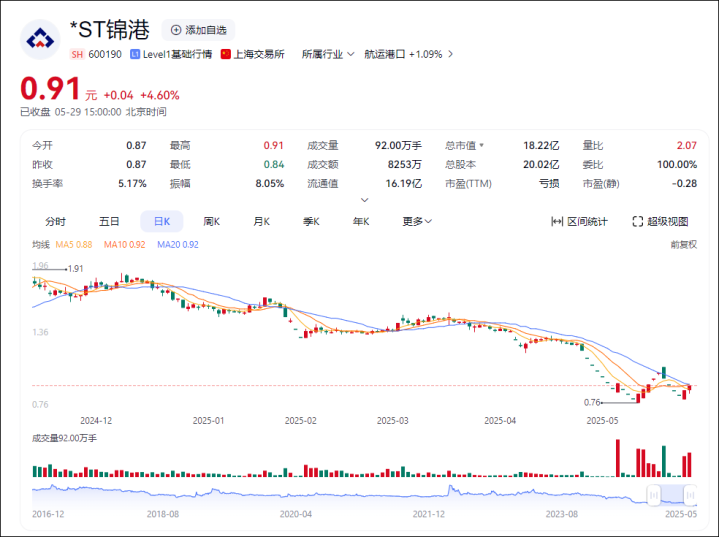Click Level1基础行情 label

[x=177, y=55]
